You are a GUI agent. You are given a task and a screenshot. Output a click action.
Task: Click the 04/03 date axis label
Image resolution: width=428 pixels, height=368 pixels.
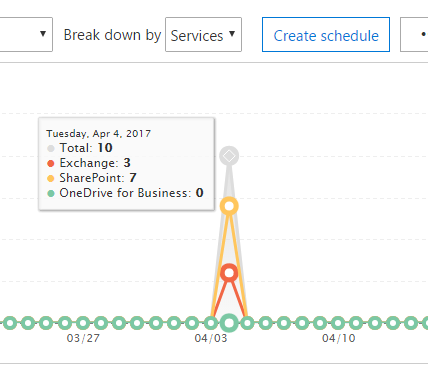211,338
